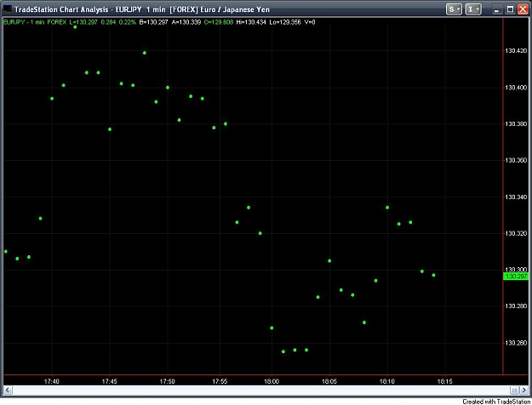This screenshot has width=532, height=405.
Task: Click the 130.340 price axis label
Action: coord(516,197)
